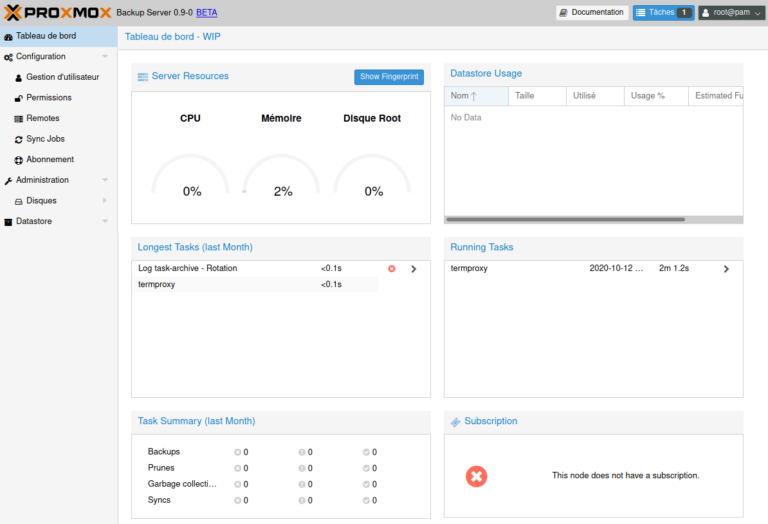Click the red subscription status cross icon

pos(477,476)
